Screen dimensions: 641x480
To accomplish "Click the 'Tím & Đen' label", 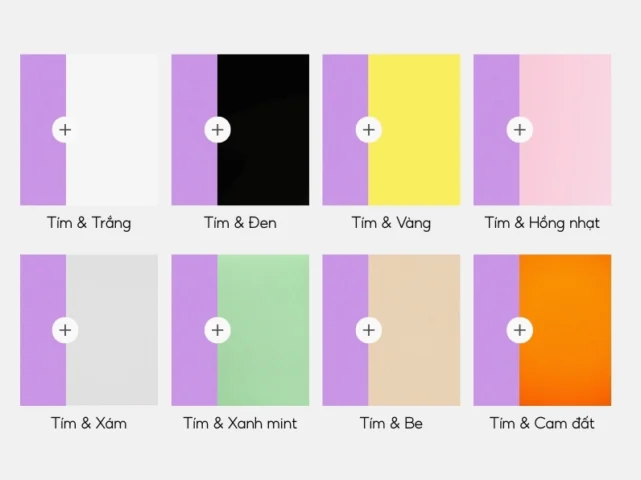I will (240, 223).
